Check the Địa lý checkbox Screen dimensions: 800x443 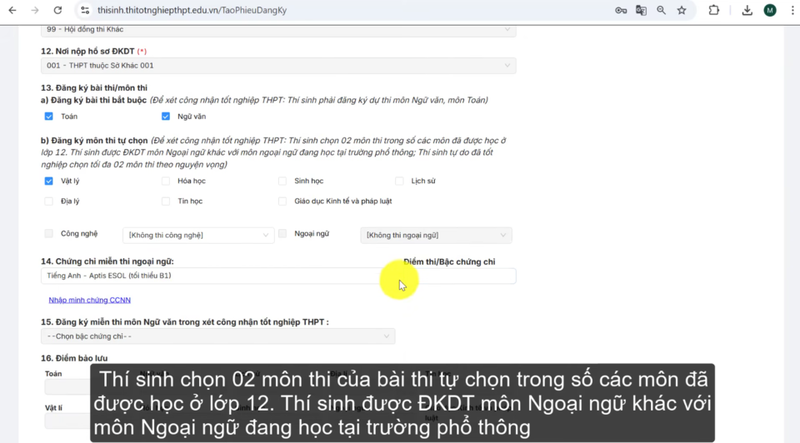tap(48, 201)
